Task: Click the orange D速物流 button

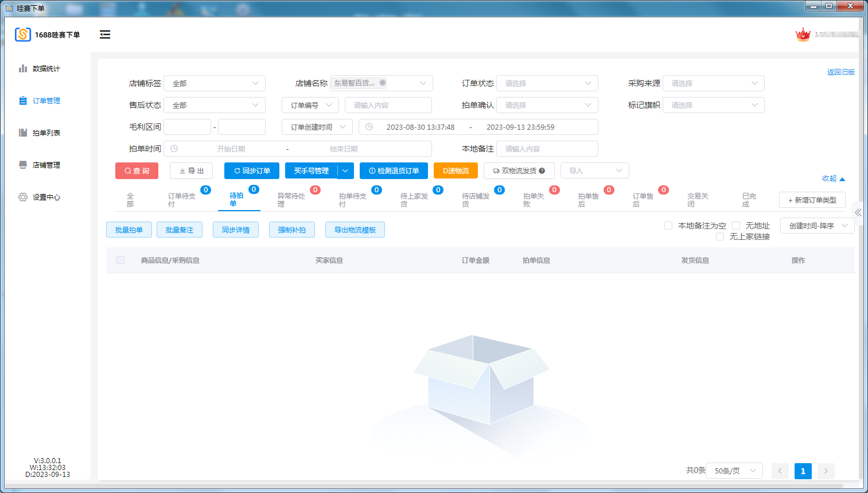Action: (456, 170)
